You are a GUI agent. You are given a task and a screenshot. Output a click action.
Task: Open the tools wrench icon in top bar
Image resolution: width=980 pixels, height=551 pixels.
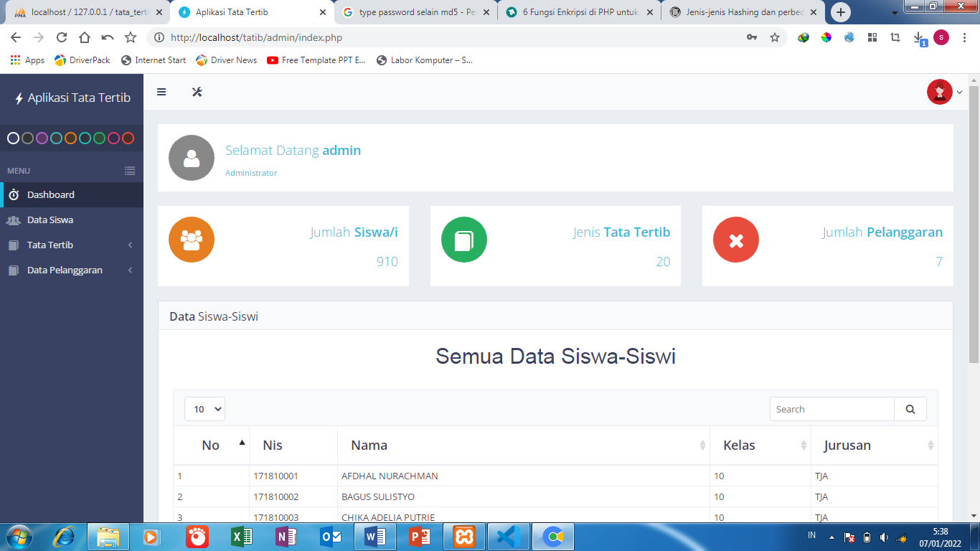197,92
